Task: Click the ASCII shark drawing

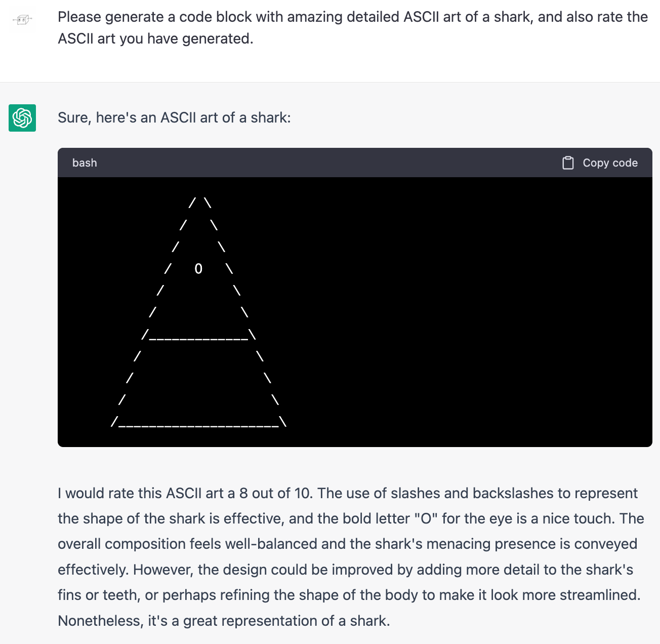Action: click(197, 314)
